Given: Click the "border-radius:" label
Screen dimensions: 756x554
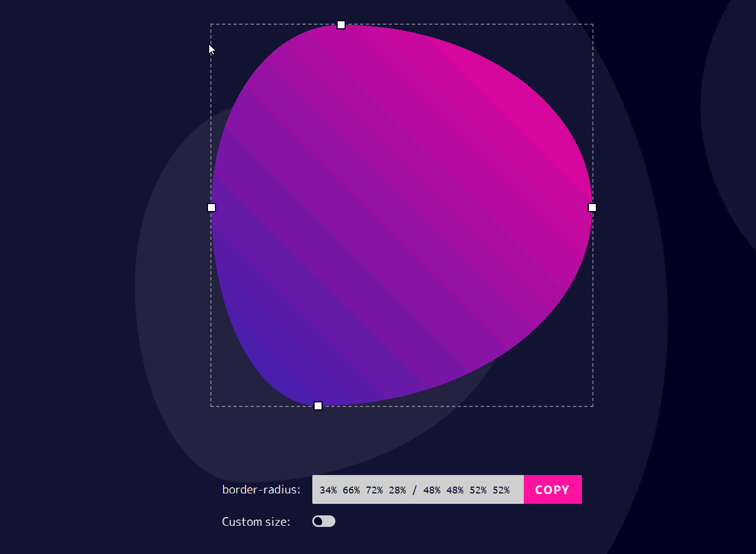Looking at the screenshot, I should pos(261,489).
